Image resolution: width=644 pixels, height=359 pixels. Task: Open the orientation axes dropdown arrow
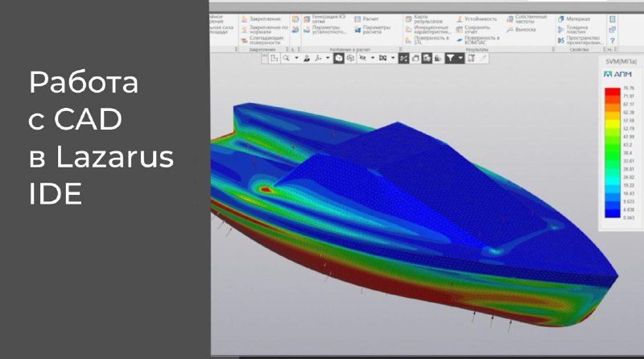click(x=328, y=58)
